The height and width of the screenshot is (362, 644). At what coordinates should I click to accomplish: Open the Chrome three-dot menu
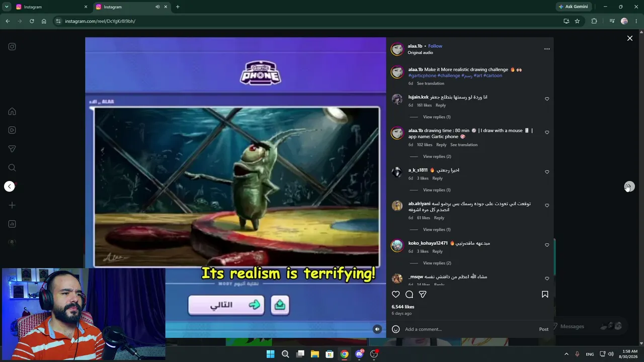pyautogui.click(x=636, y=21)
